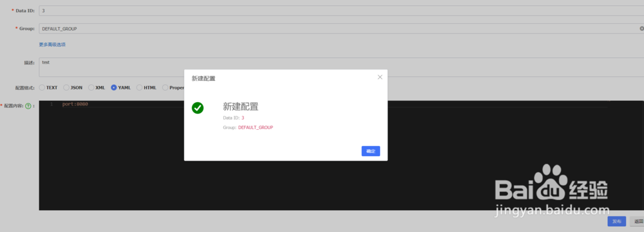Click DEFAULT_GROUP value in dialog
This screenshot has width=644, height=232.
tap(256, 127)
